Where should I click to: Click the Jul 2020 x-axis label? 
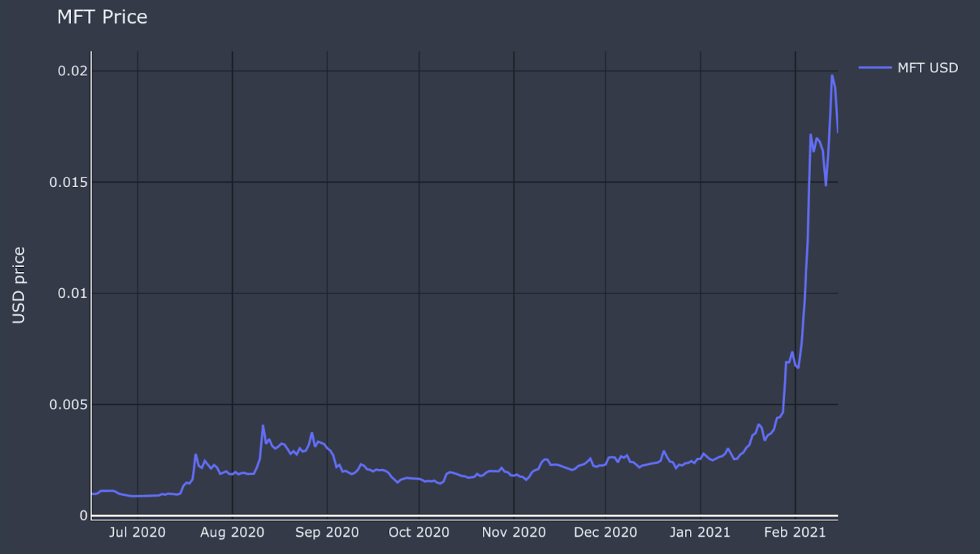[138, 533]
